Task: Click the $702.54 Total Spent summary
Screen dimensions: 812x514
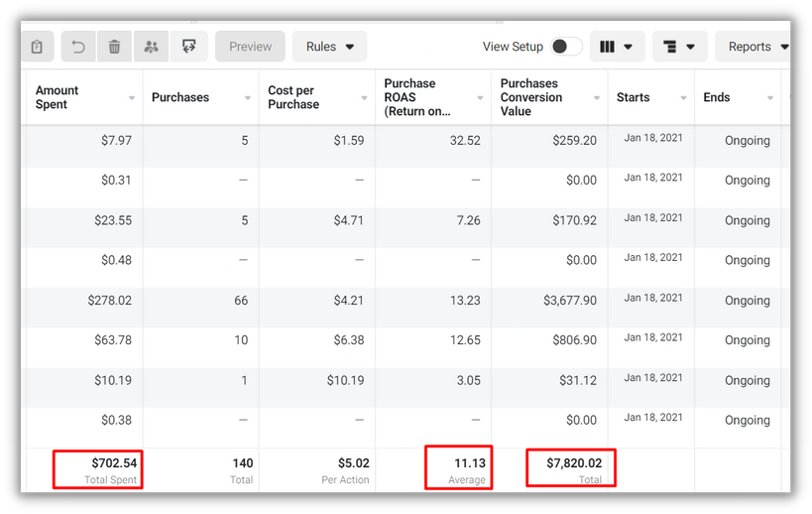Action: coord(97,469)
